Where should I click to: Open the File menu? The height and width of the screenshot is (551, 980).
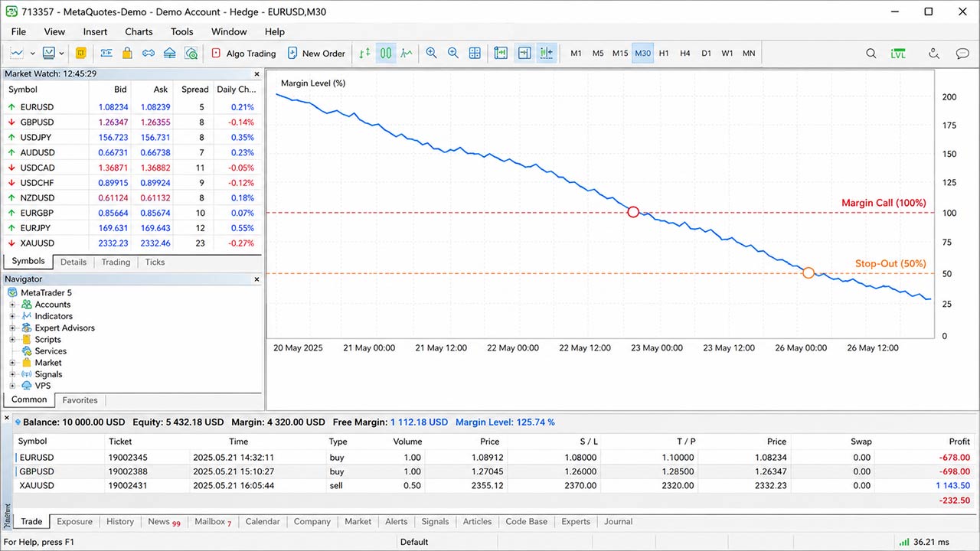pos(18,31)
